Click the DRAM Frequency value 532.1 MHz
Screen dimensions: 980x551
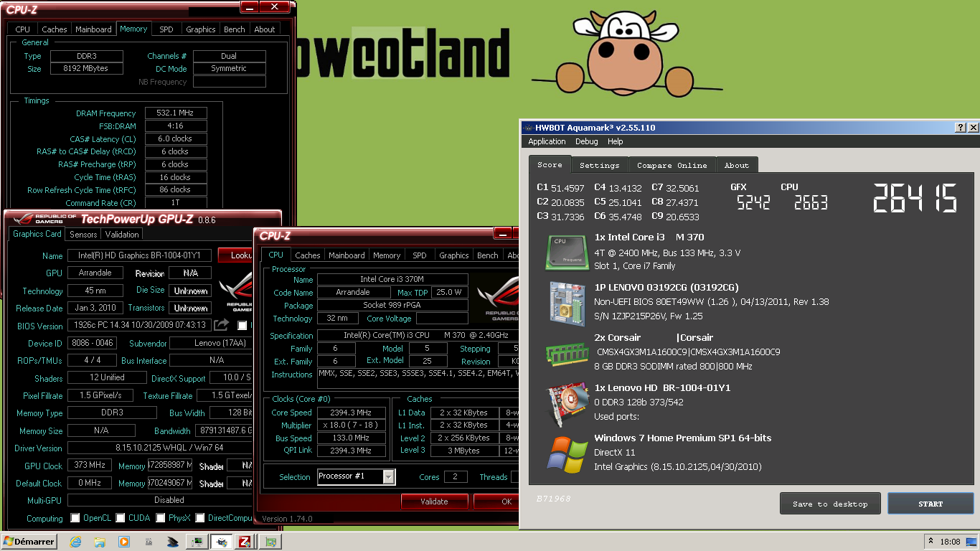tap(176, 113)
